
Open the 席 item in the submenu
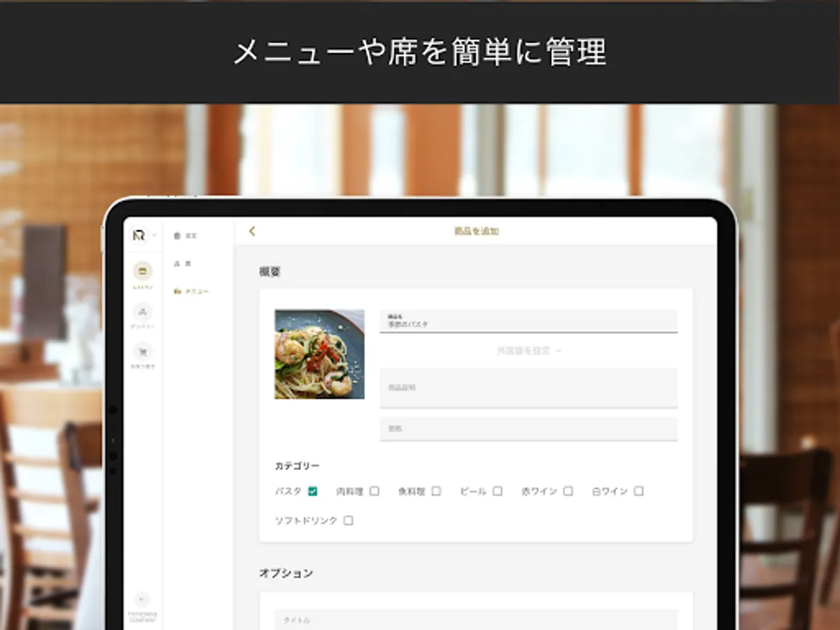pyautogui.click(x=183, y=264)
